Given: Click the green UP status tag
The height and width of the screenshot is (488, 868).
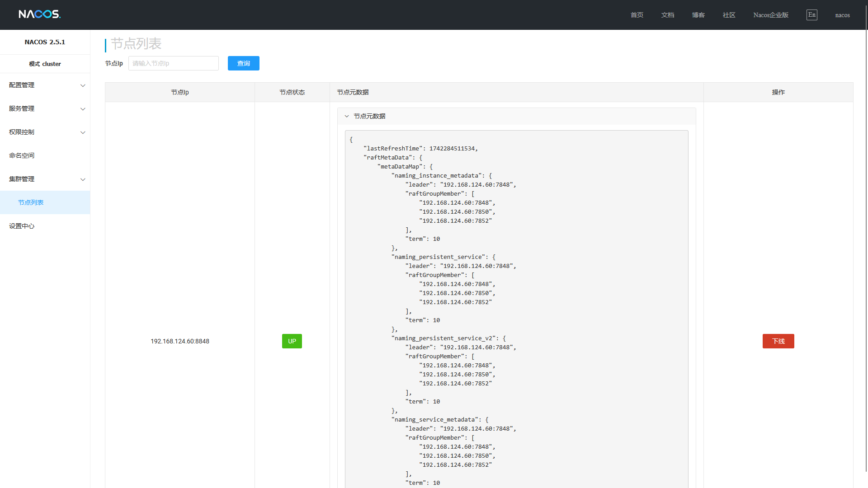Looking at the screenshot, I should pos(292,341).
